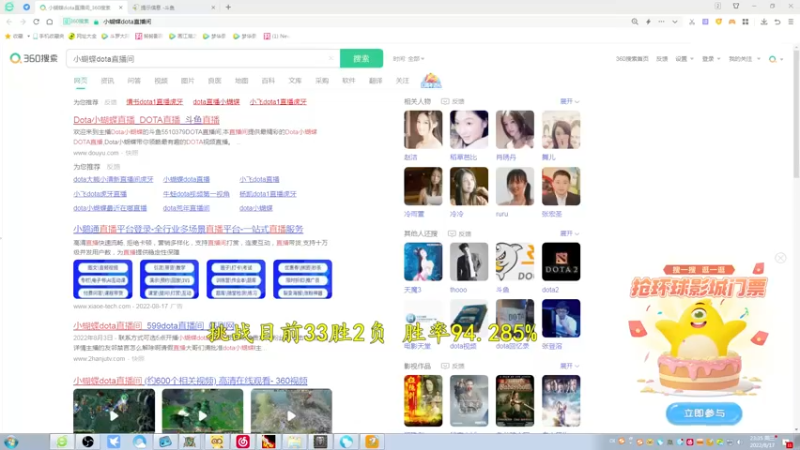The height and width of the screenshot is (450, 800).
Task: Open the 斗鱼 shark logo thumbnail
Action: pos(515,261)
